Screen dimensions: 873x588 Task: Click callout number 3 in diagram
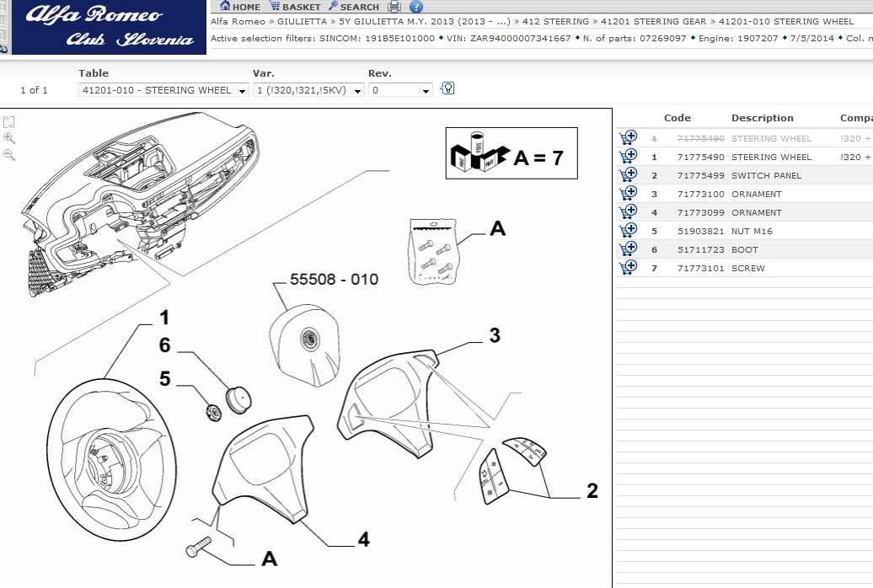(x=495, y=335)
